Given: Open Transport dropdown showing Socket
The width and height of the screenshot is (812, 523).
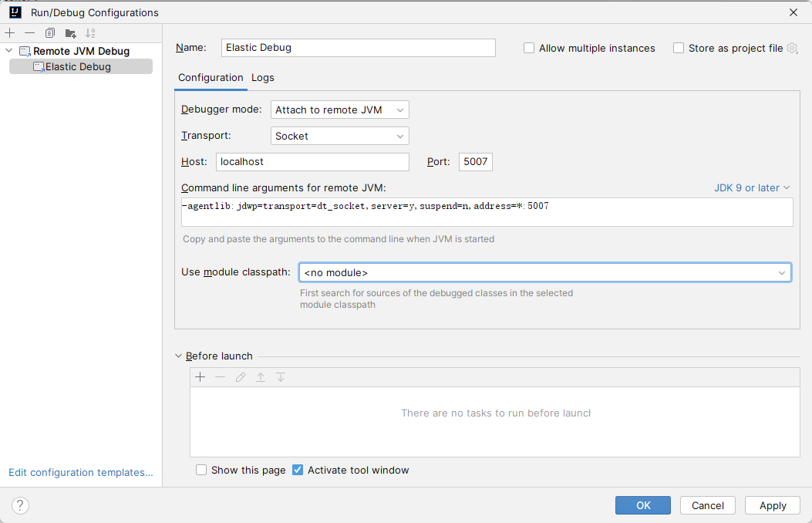Looking at the screenshot, I should 340,136.
